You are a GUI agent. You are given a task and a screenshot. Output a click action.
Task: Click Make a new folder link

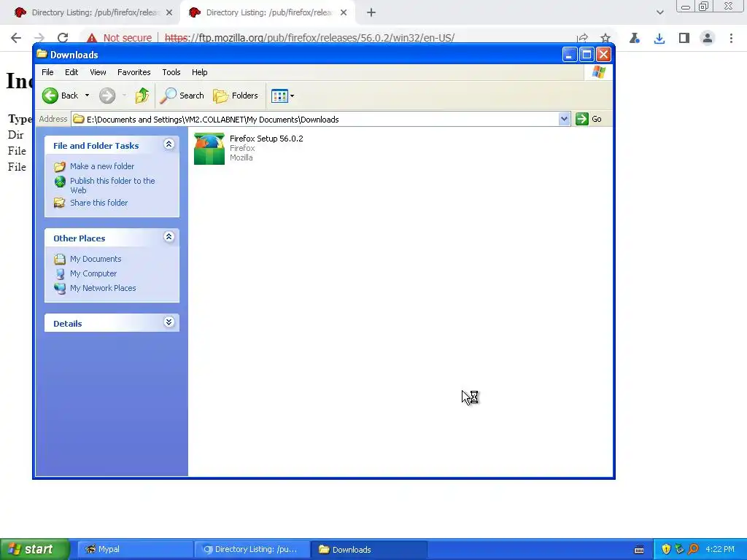(102, 166)
